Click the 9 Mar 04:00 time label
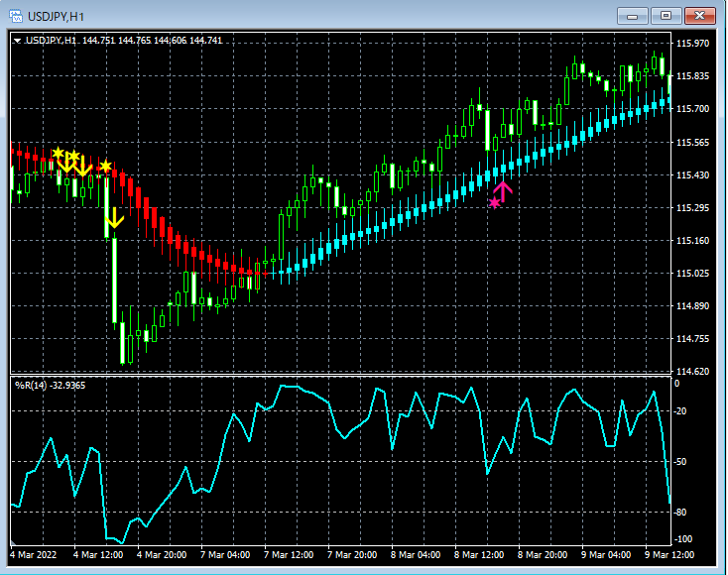728x575 pixels. [606, 555]
